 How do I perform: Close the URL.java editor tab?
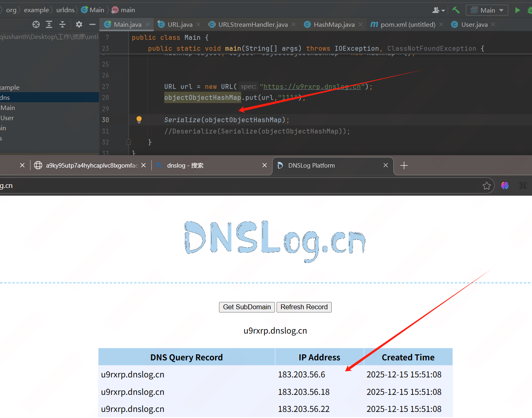click(x=198, y=24)
